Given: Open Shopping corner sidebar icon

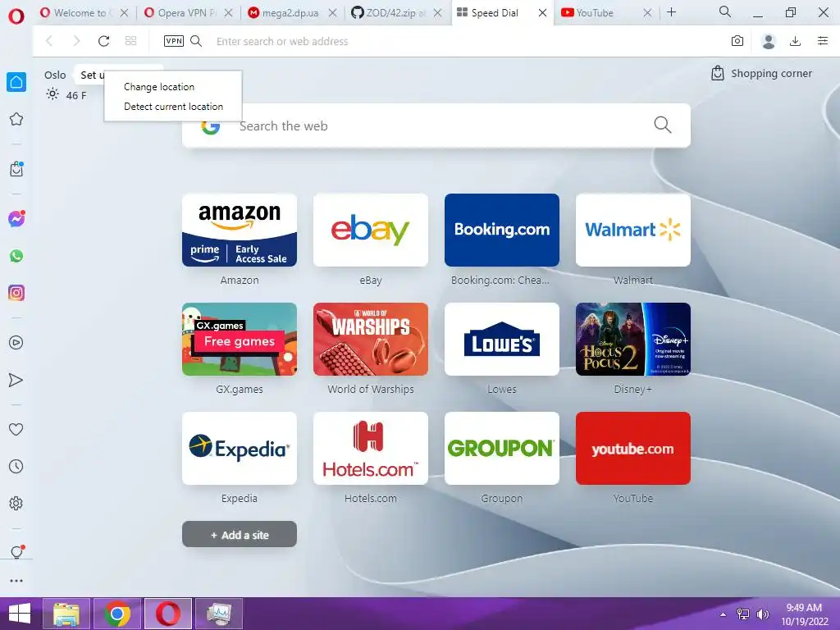Looking at the screenshot, I should coord(16,169).
